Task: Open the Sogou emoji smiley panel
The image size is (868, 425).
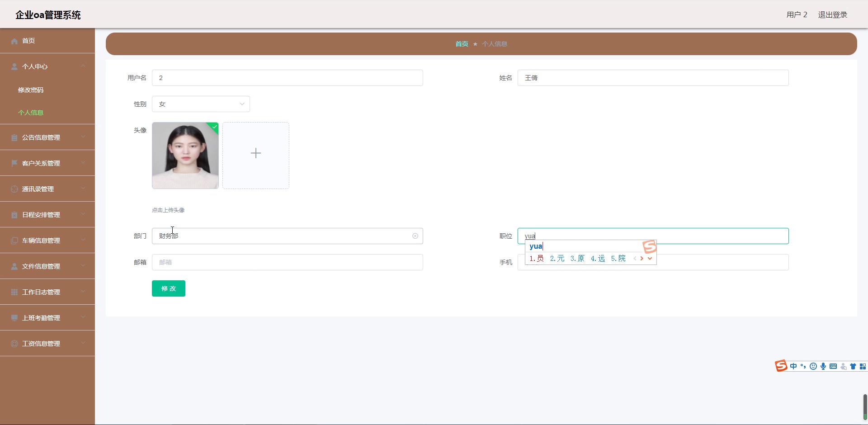Action: coord(813,367)
